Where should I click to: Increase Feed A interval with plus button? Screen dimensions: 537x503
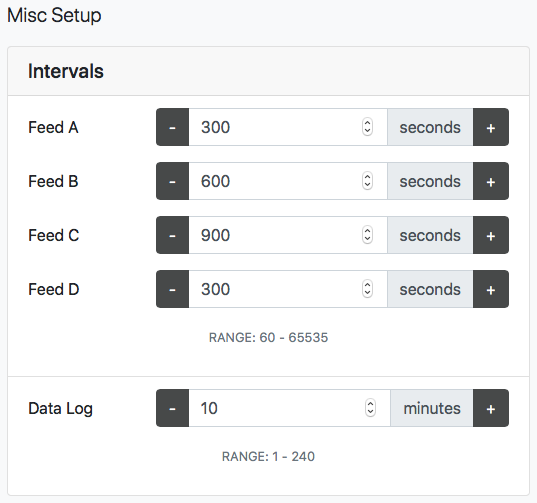click(491, 127)
